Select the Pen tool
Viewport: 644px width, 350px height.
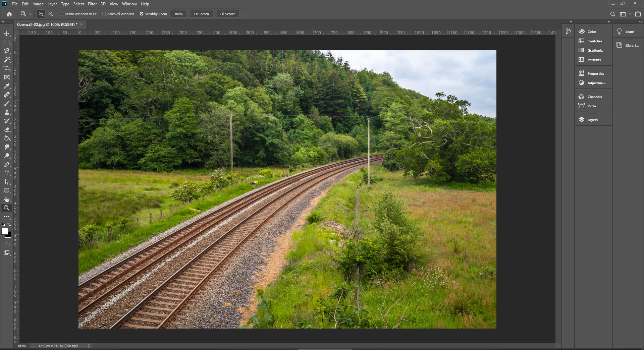point(7,164)
